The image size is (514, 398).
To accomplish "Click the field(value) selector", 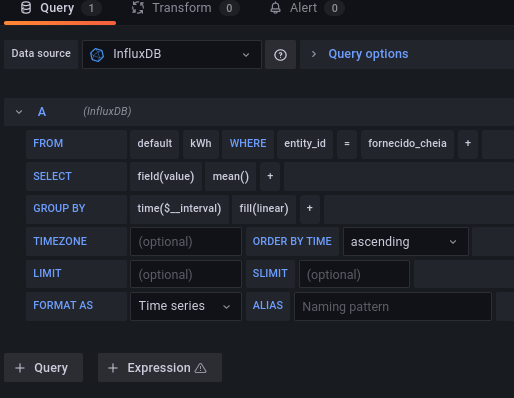I will click(166, 176).
